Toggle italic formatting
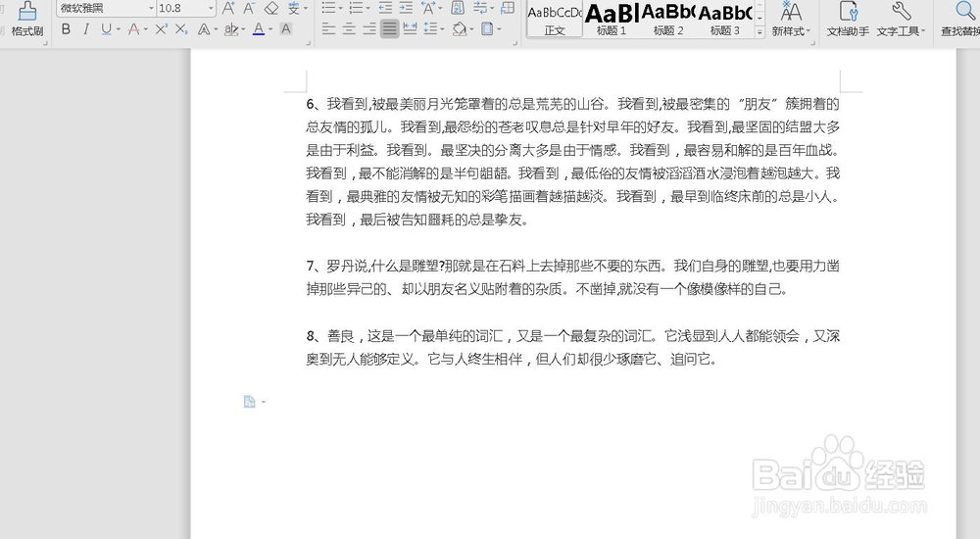This screenshot has width=980, height=539. pos(86,28)
